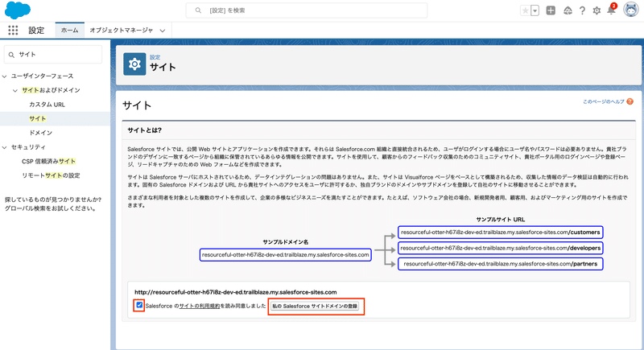Open the オブジェクトマネージャ tab dropdown chevron
This screenshot has width=644, height=350.
pyautogui.click(x=163, y=31)
